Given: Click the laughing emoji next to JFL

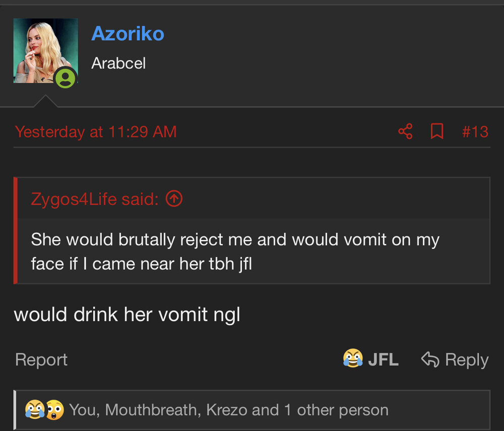Looking at the screenshot, I should [353, 358].
